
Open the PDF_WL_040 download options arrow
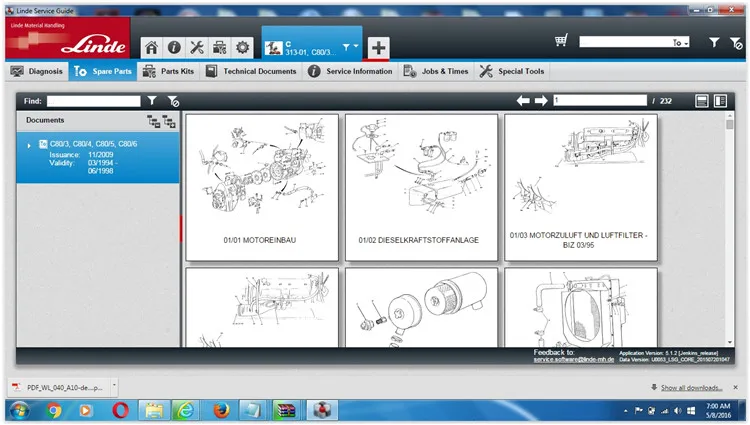114,385
